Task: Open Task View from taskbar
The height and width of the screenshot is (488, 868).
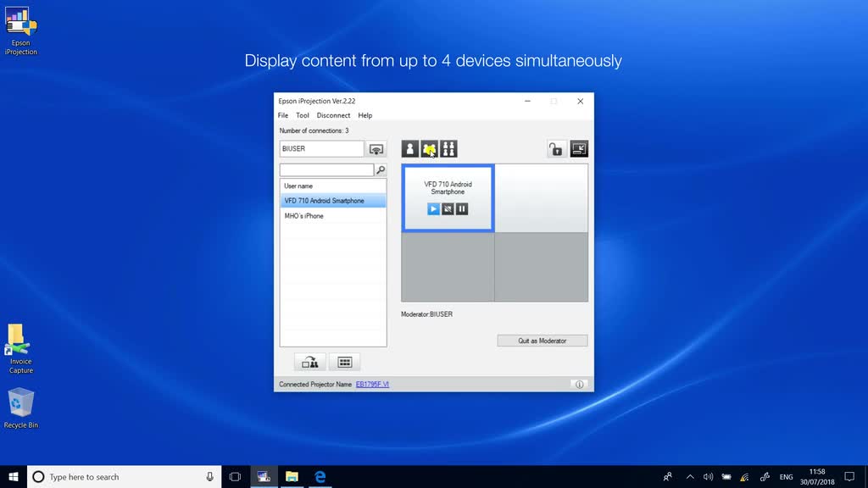Action: tap(236, 477)
